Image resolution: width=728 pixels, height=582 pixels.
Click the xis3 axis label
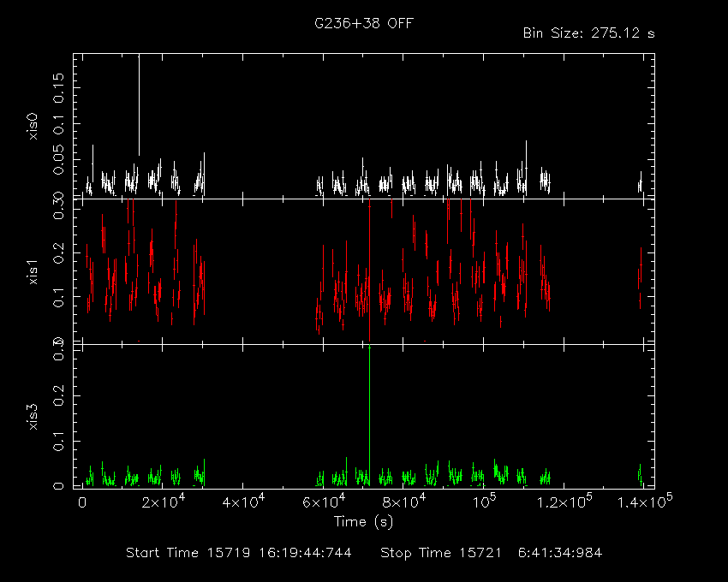coord(33,416)
